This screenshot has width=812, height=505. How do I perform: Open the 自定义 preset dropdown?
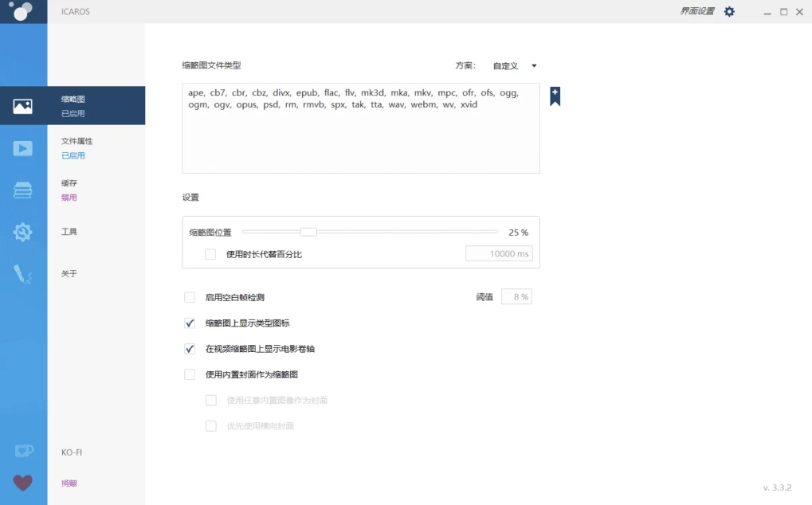[x=514, y=65]
